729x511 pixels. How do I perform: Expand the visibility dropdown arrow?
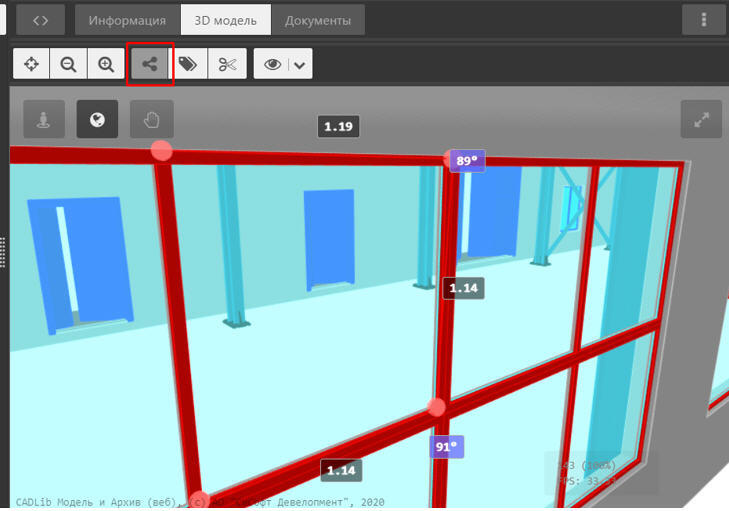[x=300, y=64]
